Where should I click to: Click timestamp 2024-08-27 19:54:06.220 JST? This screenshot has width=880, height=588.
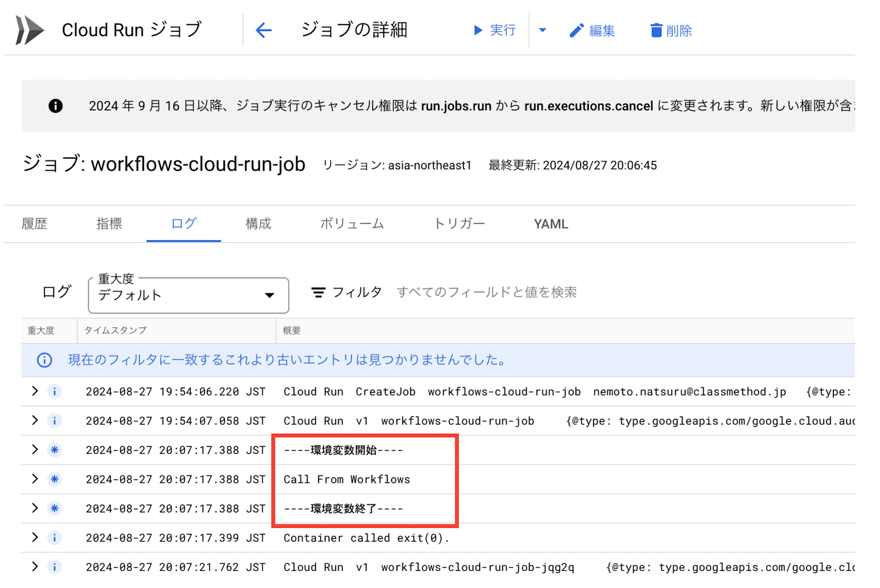(176, 391)
